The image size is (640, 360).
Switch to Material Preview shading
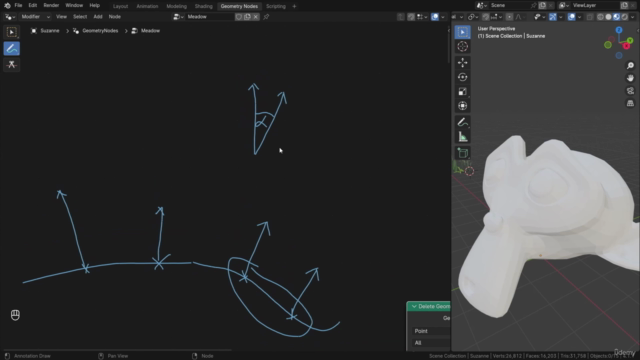pos(617,17)
